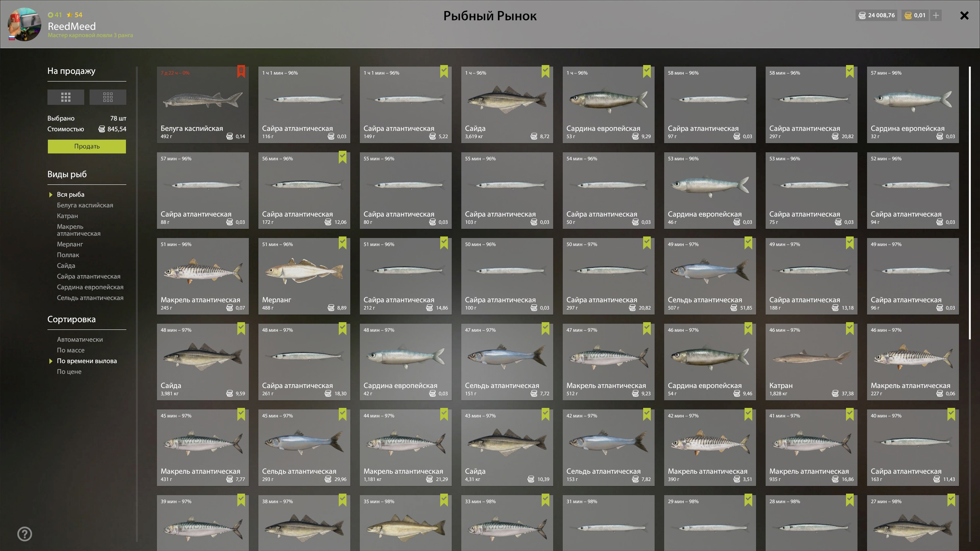Viewport: 980px width, 551px height.
Task: Sort fish По массе
Action: pos(71,350)
